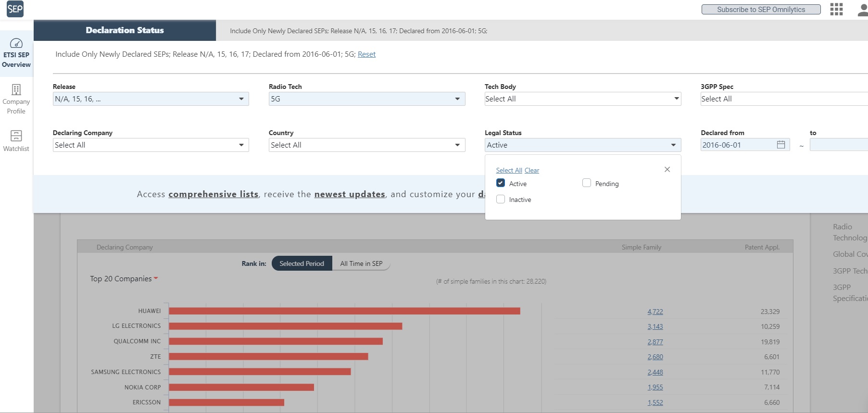The image size is (868, 413).
Task: Open Company Profile building icon
Action: tap(16, 89)
